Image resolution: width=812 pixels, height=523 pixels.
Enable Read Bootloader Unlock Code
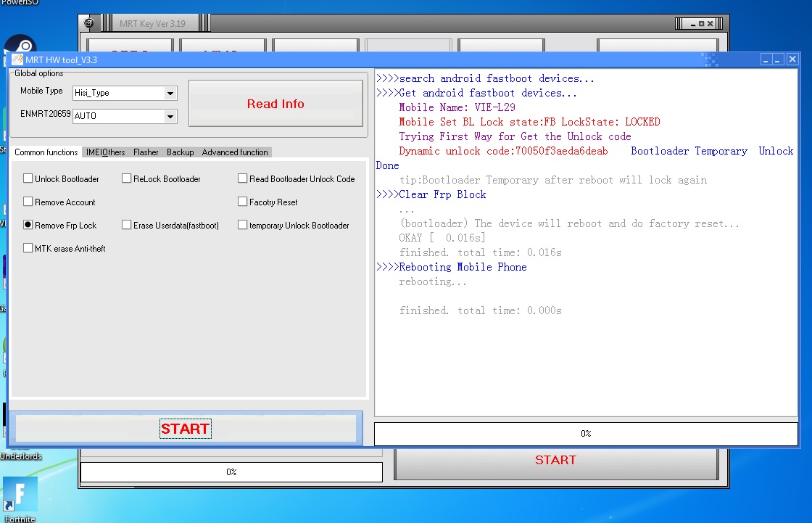click(242, 178)
